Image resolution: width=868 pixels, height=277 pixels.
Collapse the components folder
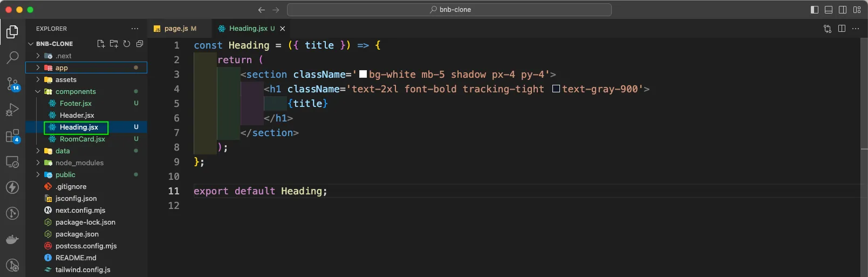(x=38, y=91)
